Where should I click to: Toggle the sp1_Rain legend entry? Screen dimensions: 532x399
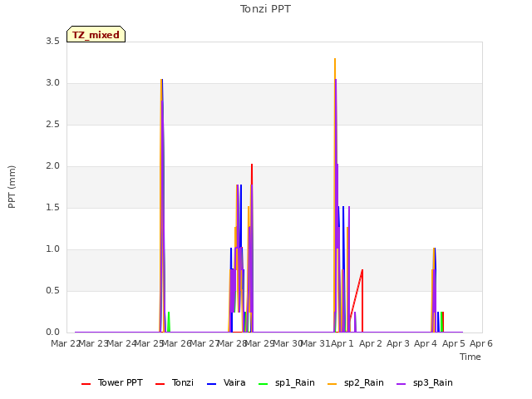click(287, 382)
